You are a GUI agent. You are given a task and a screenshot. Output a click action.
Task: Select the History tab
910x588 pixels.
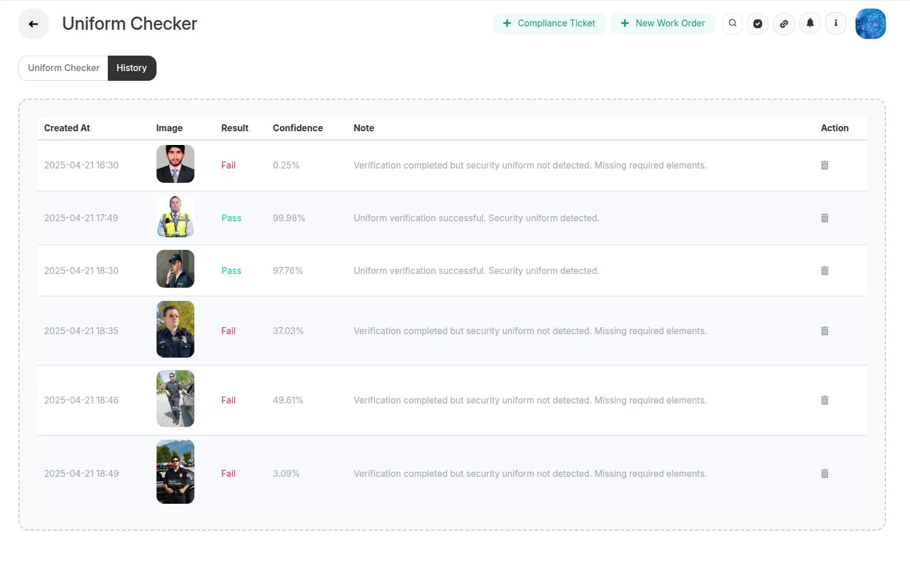click(x=132, y=68)
